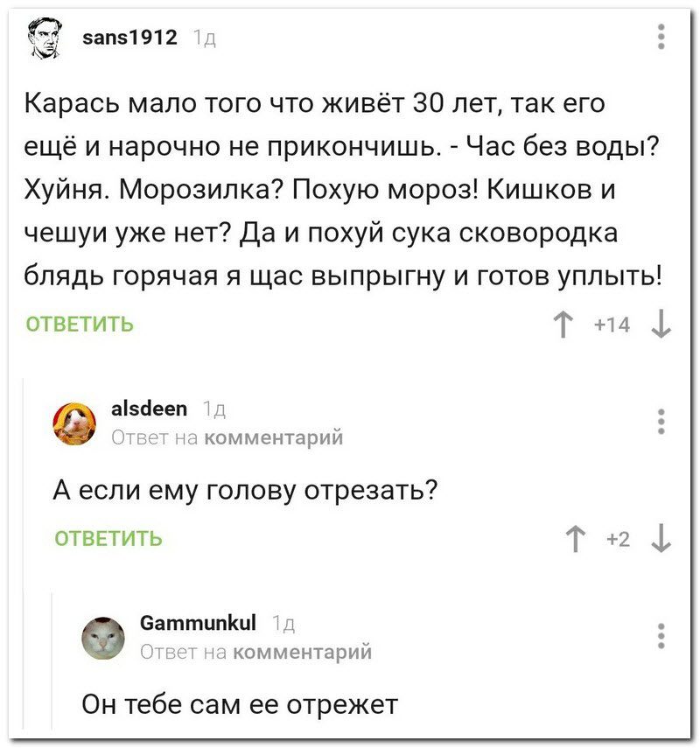The image size is (700, 748).
Task: Click the Gammunkul white cat avatar
Action: click(x=104, y=636)
